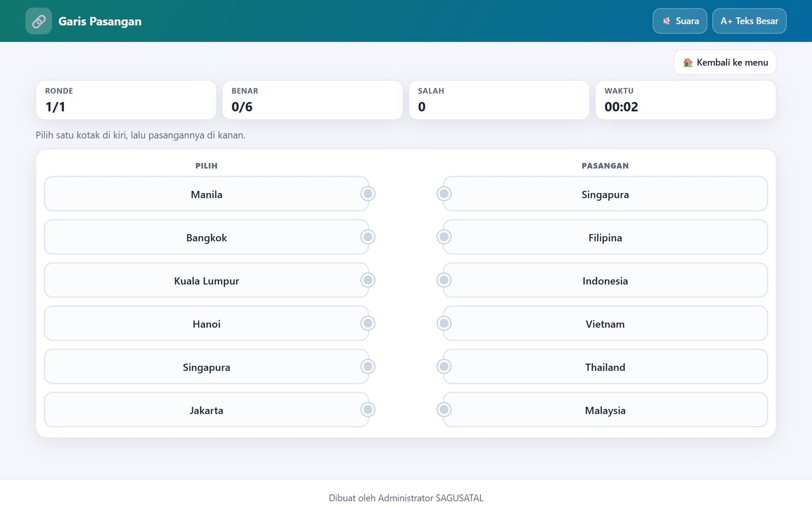Click the connector dot beside Hanoi
812x508 pixels.
pyautogui.click(x=368, y=323)
